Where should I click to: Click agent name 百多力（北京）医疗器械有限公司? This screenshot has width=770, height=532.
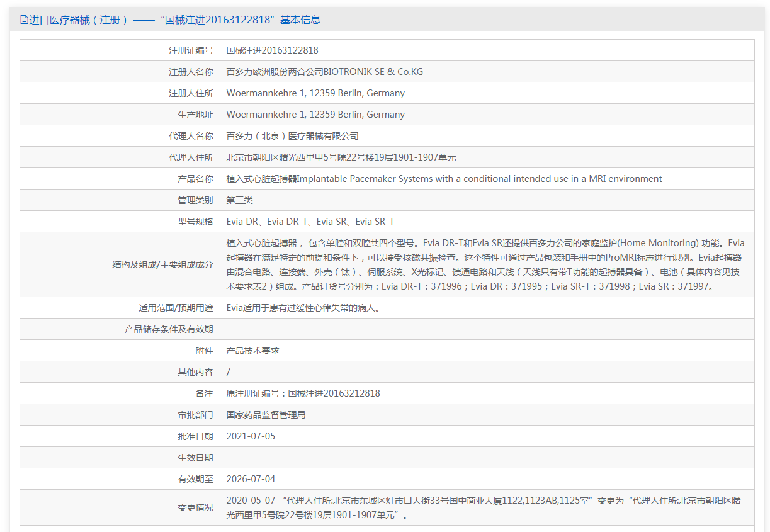tap(293, 136)
